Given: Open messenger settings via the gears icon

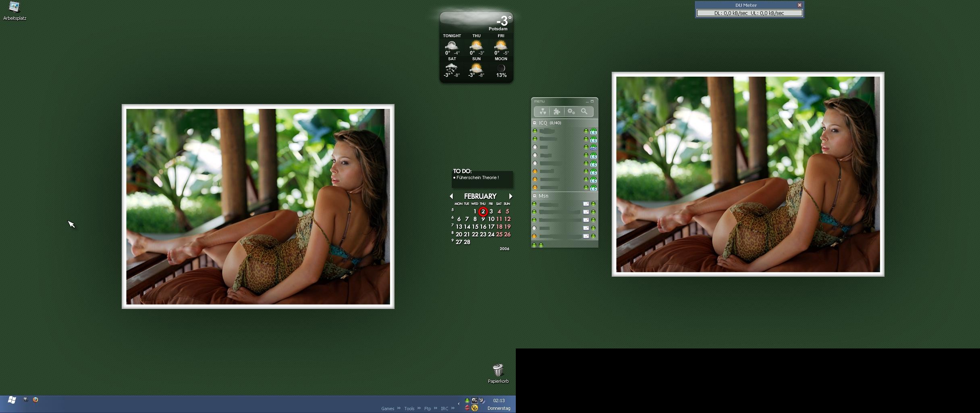Looking at the screenshot, I should (x=571, y=112).
